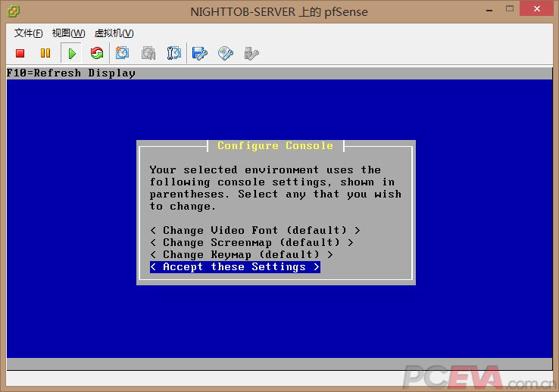Select Change Keymap (default) option
The image size is (559, 392).
point(241,254)
